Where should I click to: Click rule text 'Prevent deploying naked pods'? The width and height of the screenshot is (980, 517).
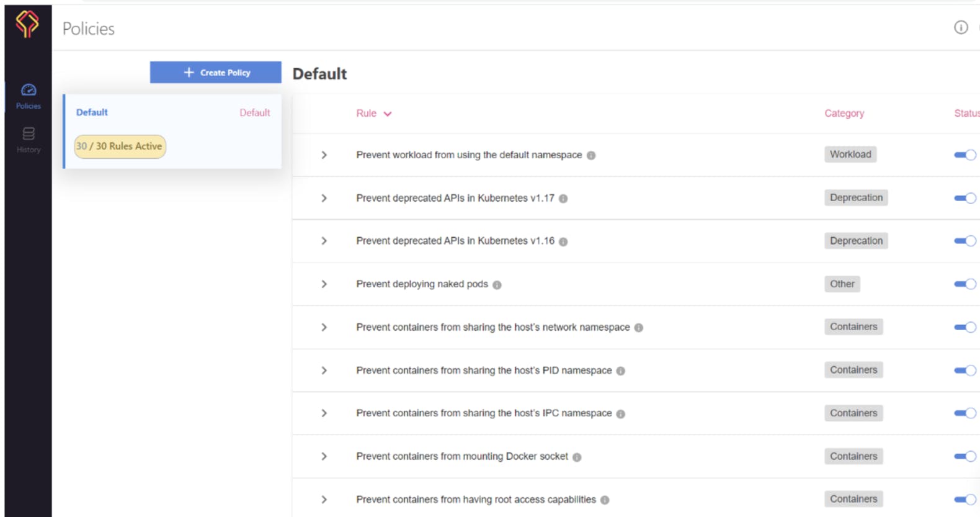point(422,284)
